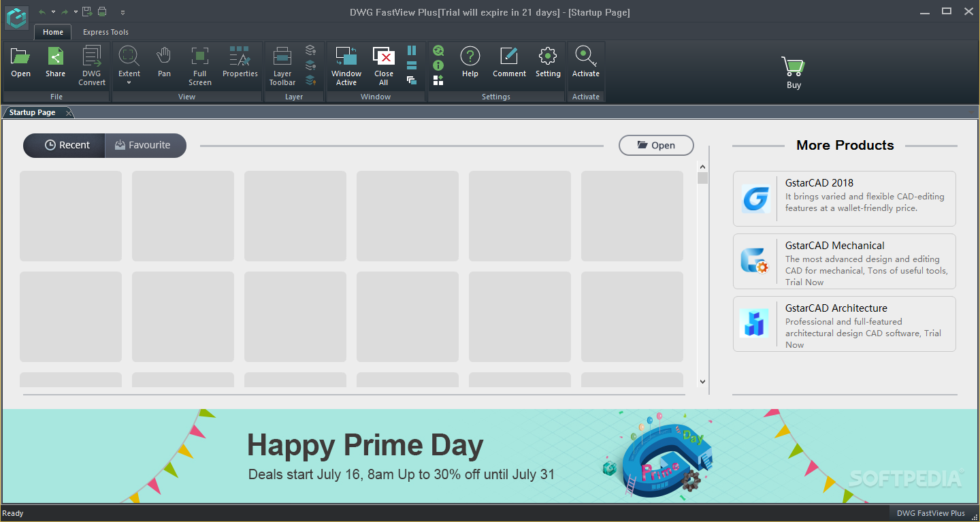This screenshot has height=522, width=980.
Task: Click the printer icon in quick access toolbar
Action: point(102,12)
